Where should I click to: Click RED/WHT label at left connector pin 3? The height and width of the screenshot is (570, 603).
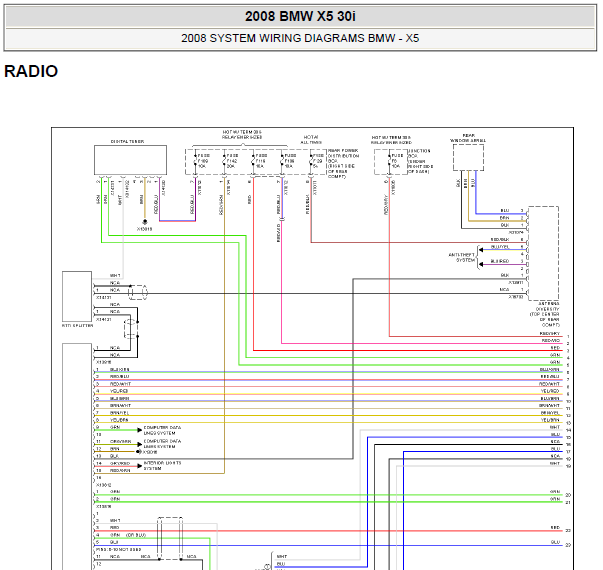pyautogui.click(x=120, y=384)
